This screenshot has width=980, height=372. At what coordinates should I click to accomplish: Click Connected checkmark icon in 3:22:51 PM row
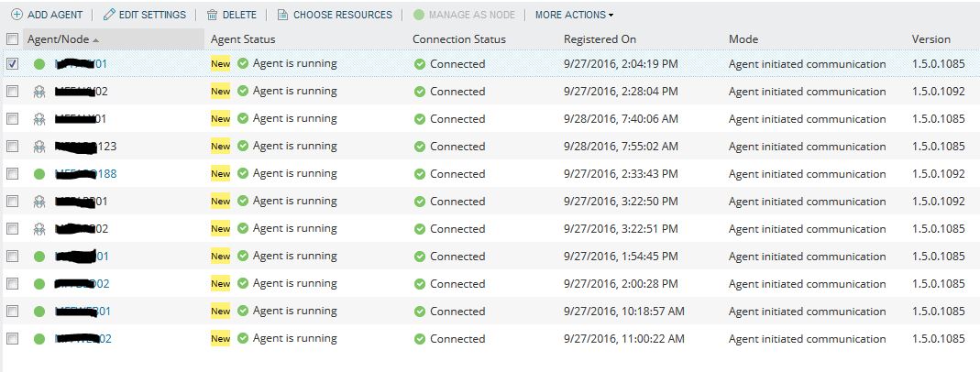[x=420, y=228]
